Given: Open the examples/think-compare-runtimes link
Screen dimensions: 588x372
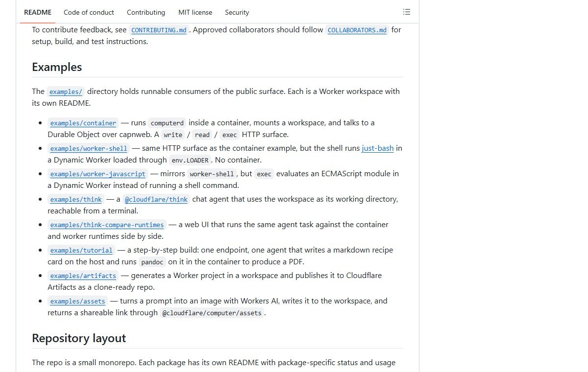Looking at the screenshot, I should 107,225.
